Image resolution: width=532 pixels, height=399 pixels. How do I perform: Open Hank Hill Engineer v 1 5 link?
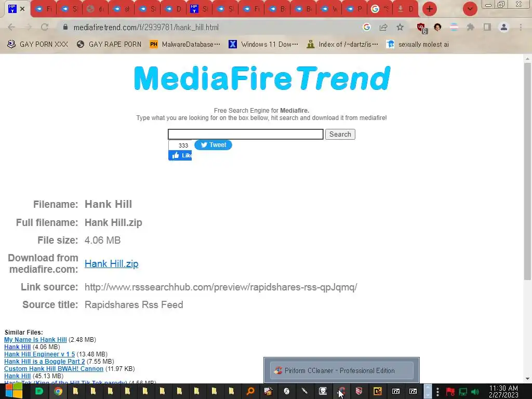click(x=39, y=354)
